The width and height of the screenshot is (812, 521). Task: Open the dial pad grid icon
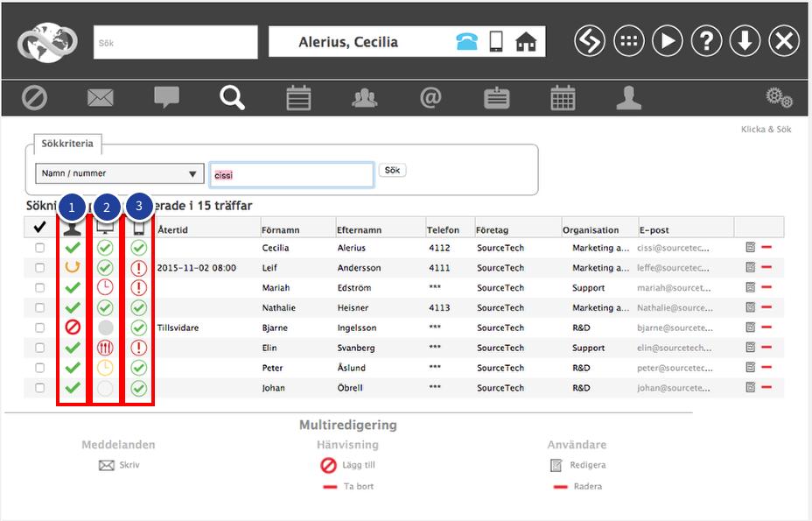pos(628,41)
